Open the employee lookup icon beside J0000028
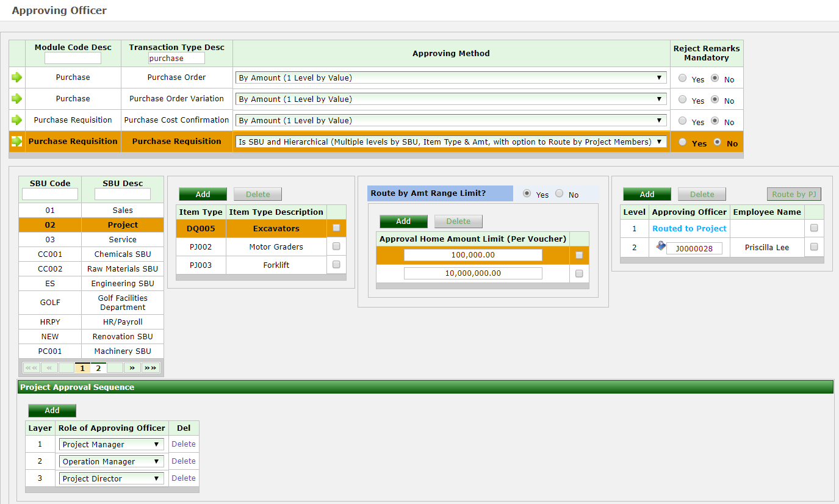Screen dimensions: 839x504 click(x=662, y=247)
